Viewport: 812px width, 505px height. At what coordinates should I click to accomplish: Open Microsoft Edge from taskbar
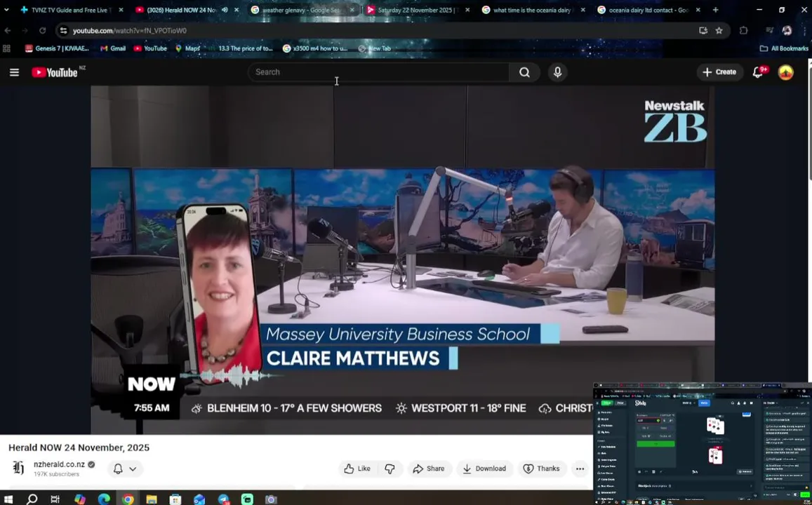click(104, 499)
